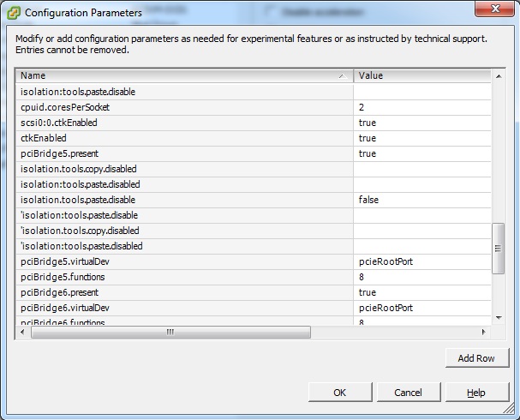The height and width of the screenshot is (420, 520).
Task: Click the vSphere icon in the title bar
Action: tap(13, 13)
